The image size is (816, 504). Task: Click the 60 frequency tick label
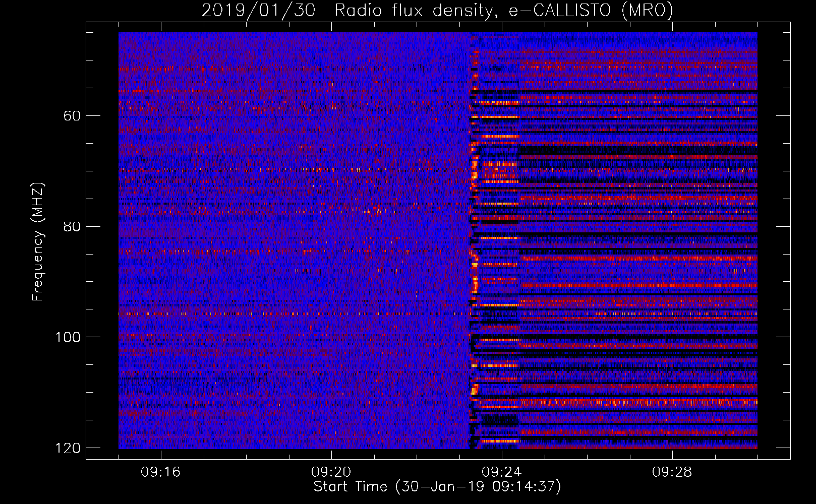(72, 116)
